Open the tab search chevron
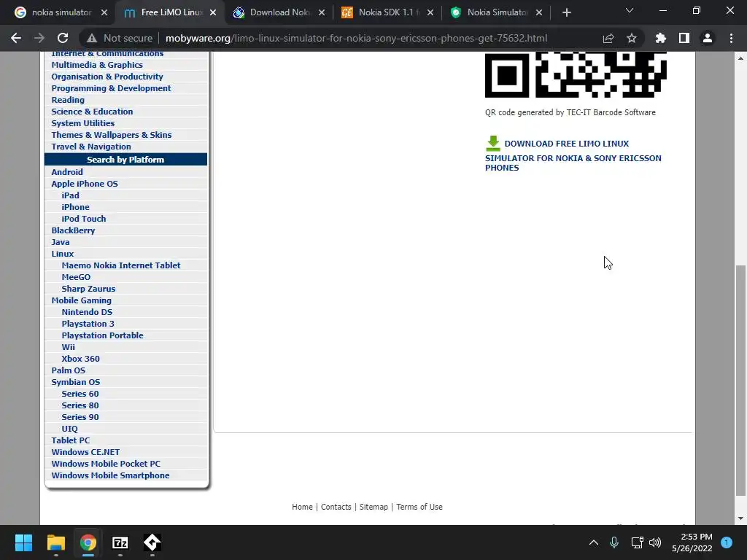The image size is (747, 560). pyautogui.click(x=630, y=10)
